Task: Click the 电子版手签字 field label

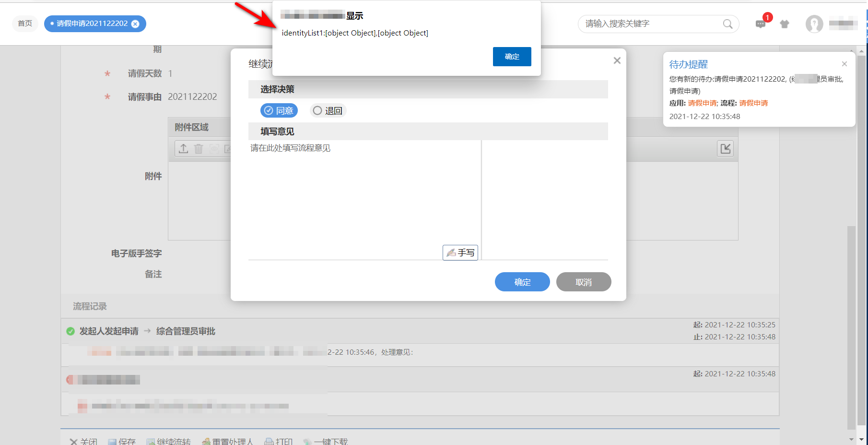Action: tap(136, 253)
